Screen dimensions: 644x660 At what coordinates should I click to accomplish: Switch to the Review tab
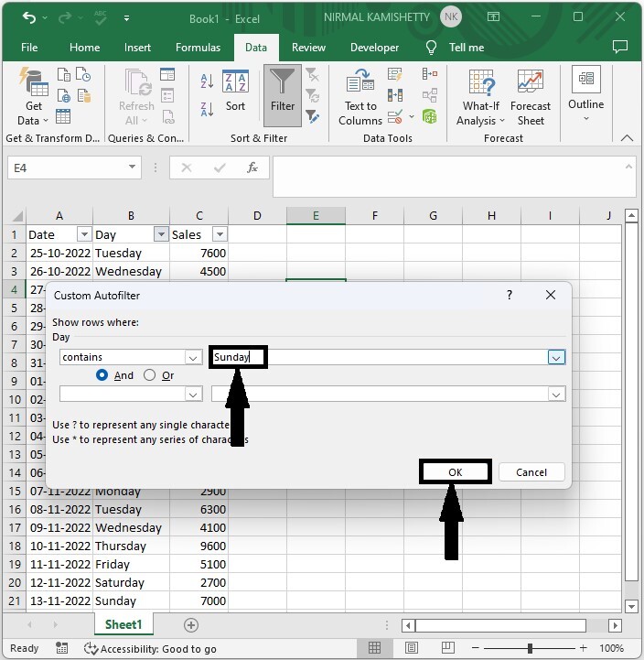point(308,48)
